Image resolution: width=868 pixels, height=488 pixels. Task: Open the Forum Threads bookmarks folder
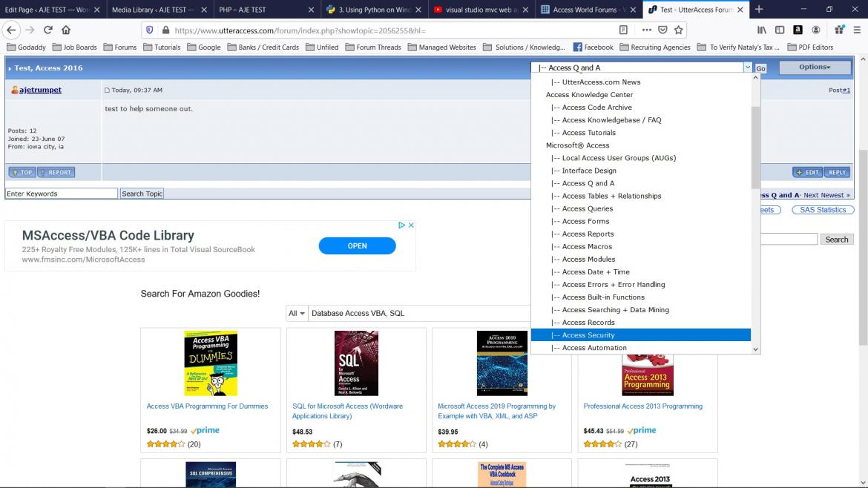point(373,47)
